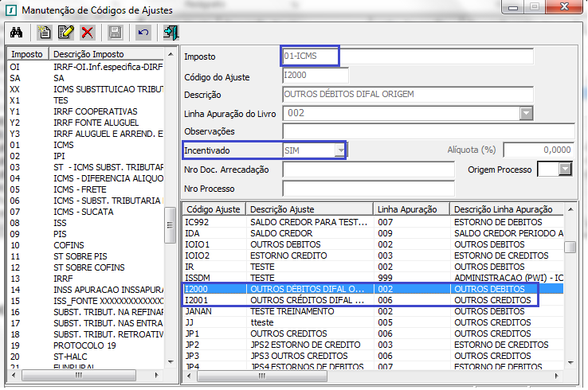The height and width of the screenshot is (390, 588).
Task: Click the floppy disk save icon
Action: pos(116,33)
